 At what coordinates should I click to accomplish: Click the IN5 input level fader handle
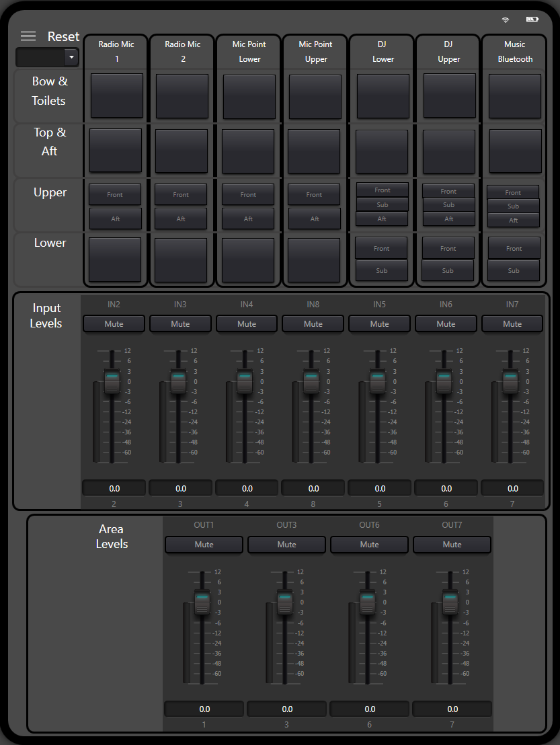click(376, 381)
